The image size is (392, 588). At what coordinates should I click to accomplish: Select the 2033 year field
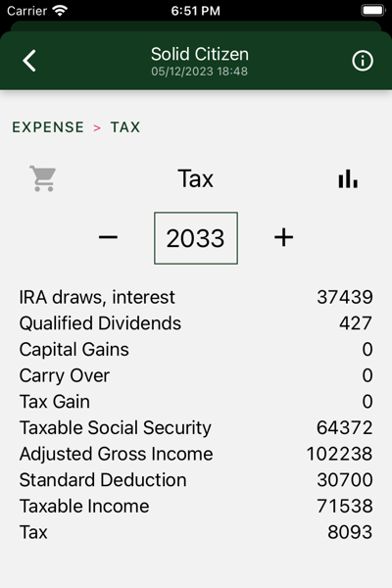click(196, 238)
